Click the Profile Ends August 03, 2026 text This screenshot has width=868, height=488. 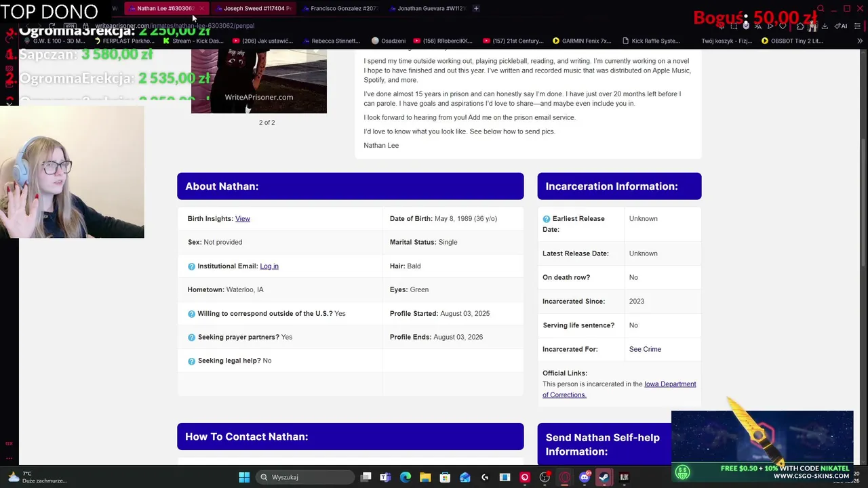(x=436, y=337)
